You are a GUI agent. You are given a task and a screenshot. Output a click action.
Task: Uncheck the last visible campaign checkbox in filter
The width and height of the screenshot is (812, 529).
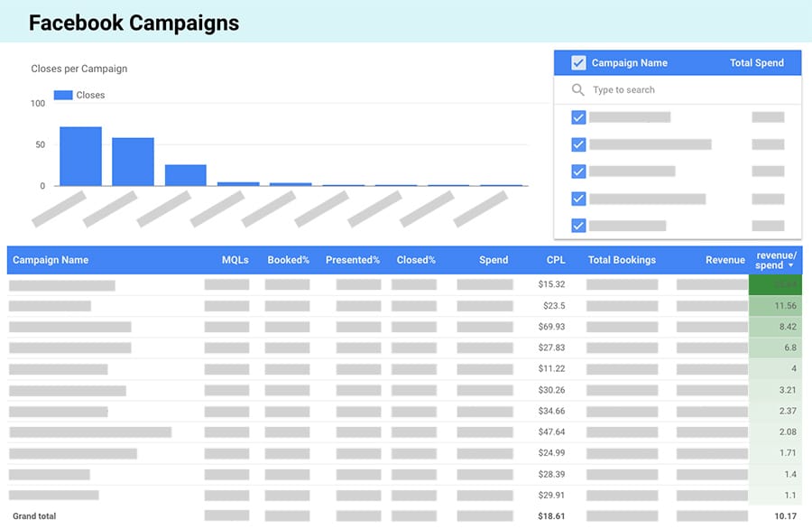tap(578, 226)
